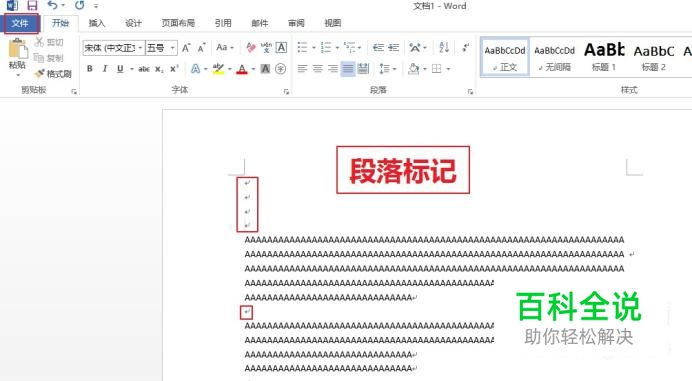692x381 pixels.
Task: Expand the Paste options arrow under 粘贴
Action: coord(18,75)
